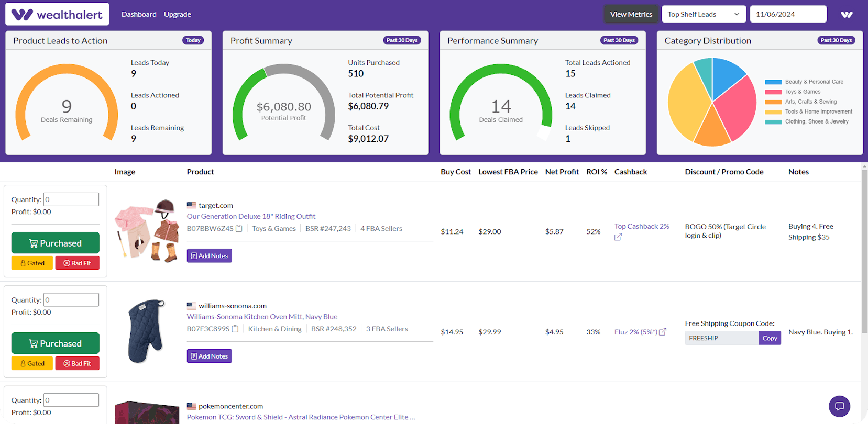Click the Beauty & Personal Care legend swatch

[773, 82]
